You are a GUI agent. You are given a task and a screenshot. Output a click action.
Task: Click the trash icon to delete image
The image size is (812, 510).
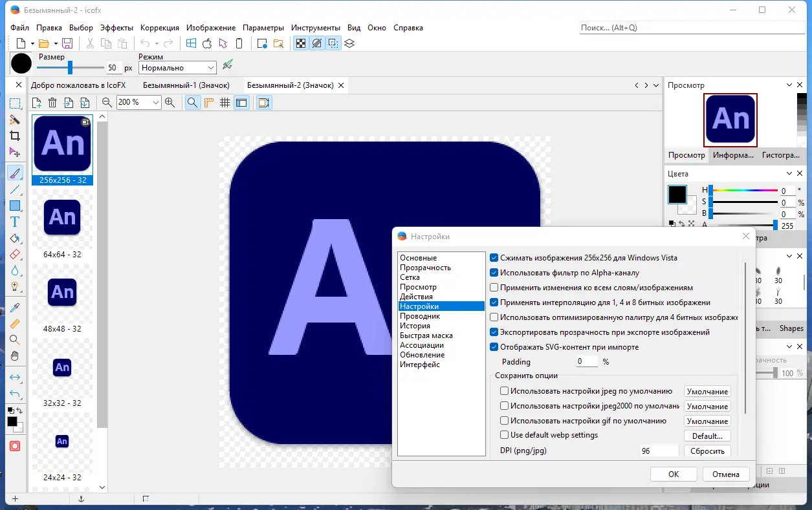coord(52,102)
